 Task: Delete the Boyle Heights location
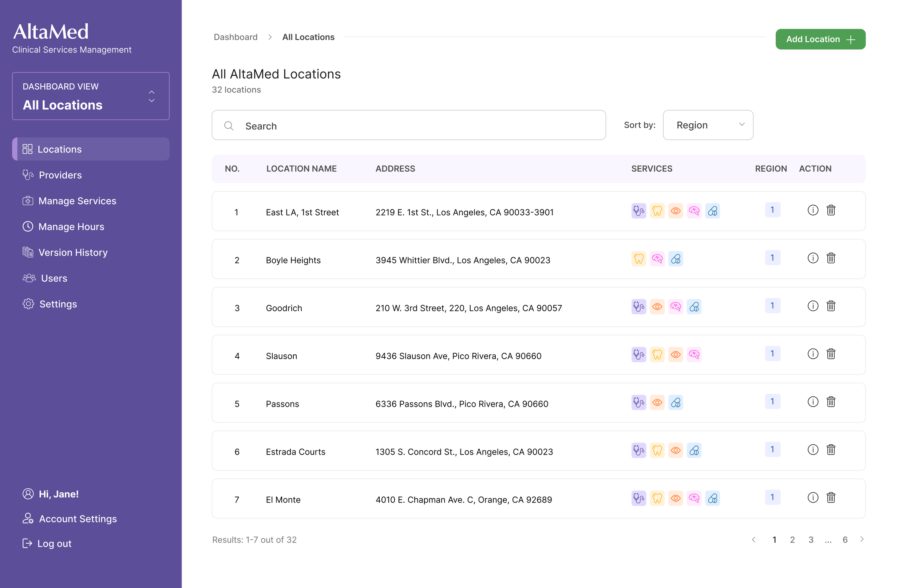tap(831, 258)
